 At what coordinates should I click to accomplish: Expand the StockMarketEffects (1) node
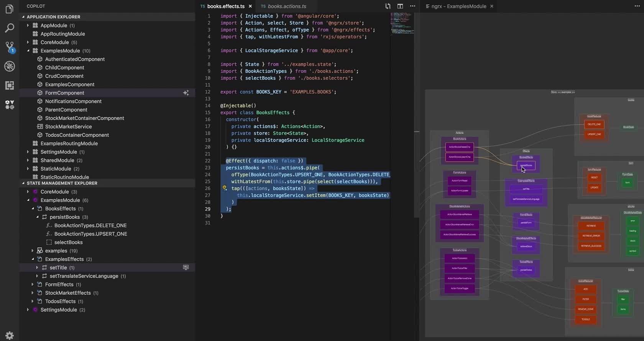click(33, 293)
